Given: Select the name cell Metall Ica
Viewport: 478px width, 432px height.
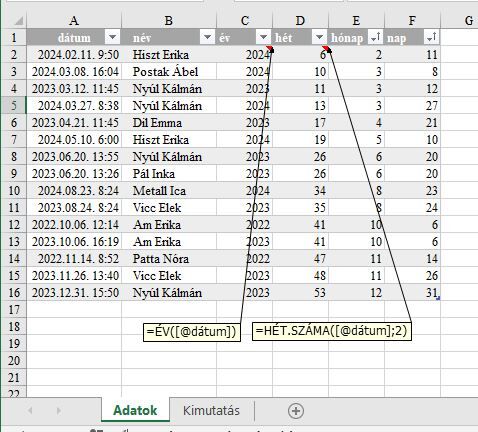Looking at the screenshot, I should (x=169, y=190).
